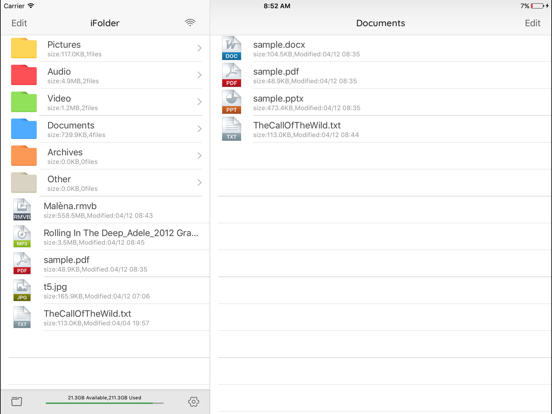Tap the iFolder title
Screen dimensions: 552x414
105,23
